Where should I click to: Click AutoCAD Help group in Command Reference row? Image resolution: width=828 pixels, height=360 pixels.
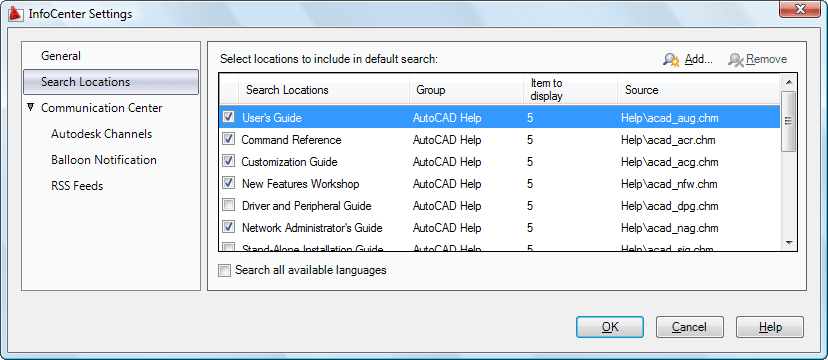point(447,140)
